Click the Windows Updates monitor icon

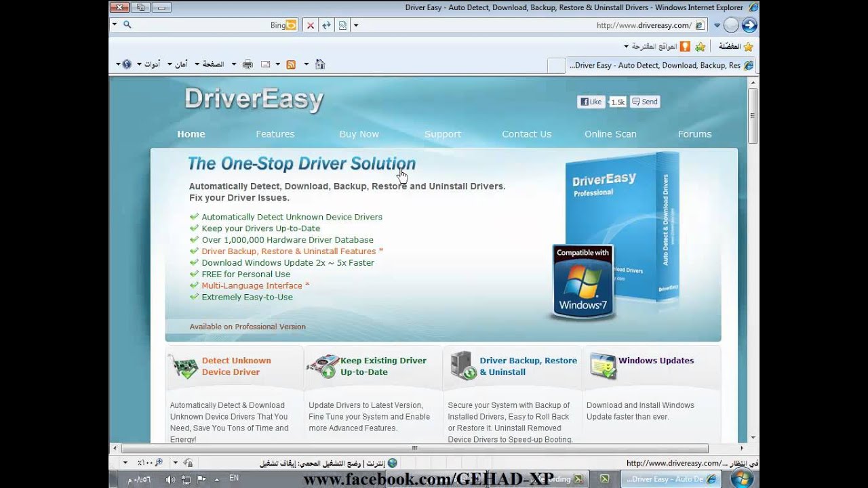coord(603,366)
